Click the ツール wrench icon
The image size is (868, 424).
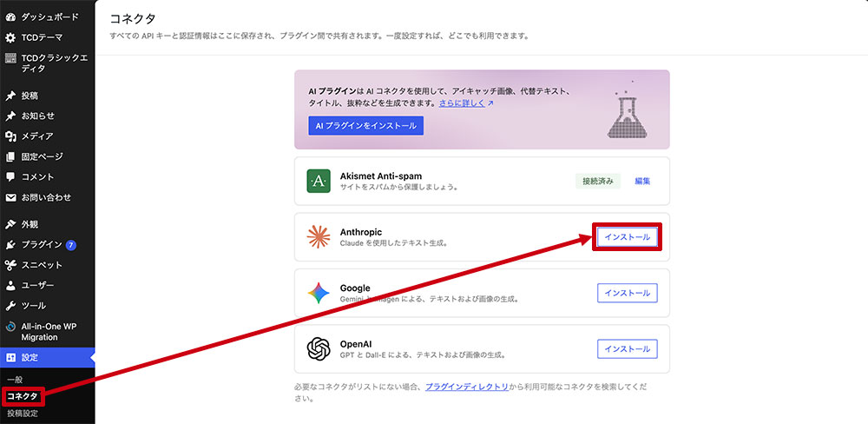10,305
